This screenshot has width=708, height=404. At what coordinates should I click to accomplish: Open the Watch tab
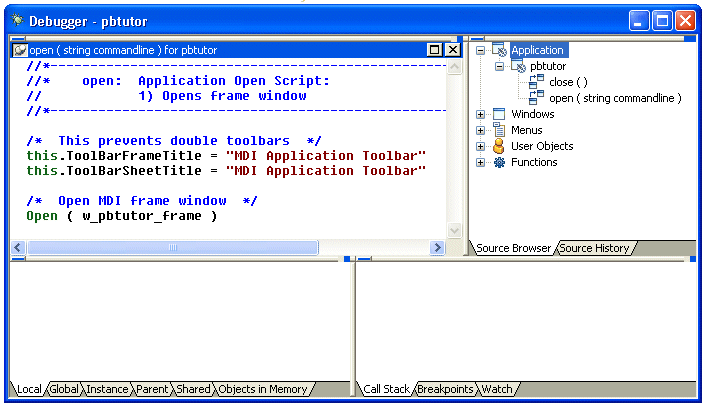pyautogui.click(x=497, y=389)
